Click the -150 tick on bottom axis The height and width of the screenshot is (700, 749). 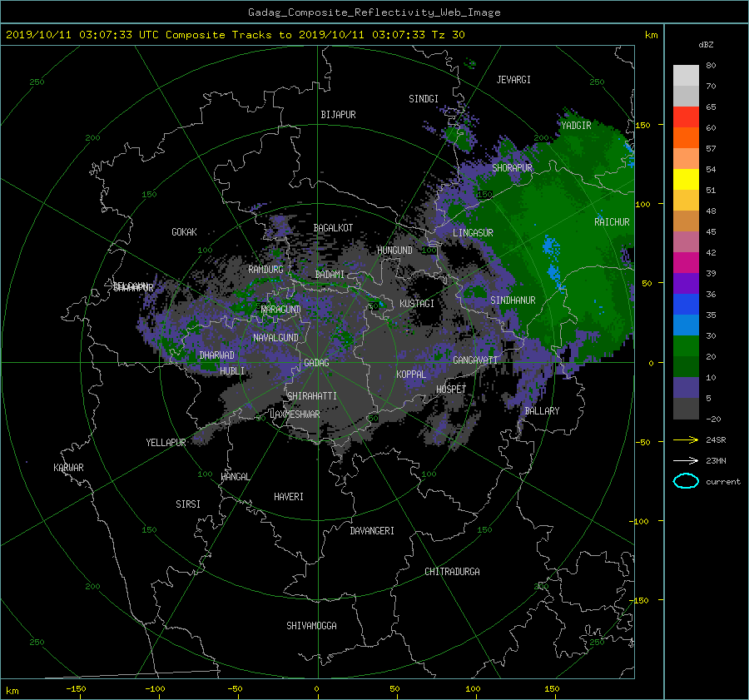click(x=76, y=688)
